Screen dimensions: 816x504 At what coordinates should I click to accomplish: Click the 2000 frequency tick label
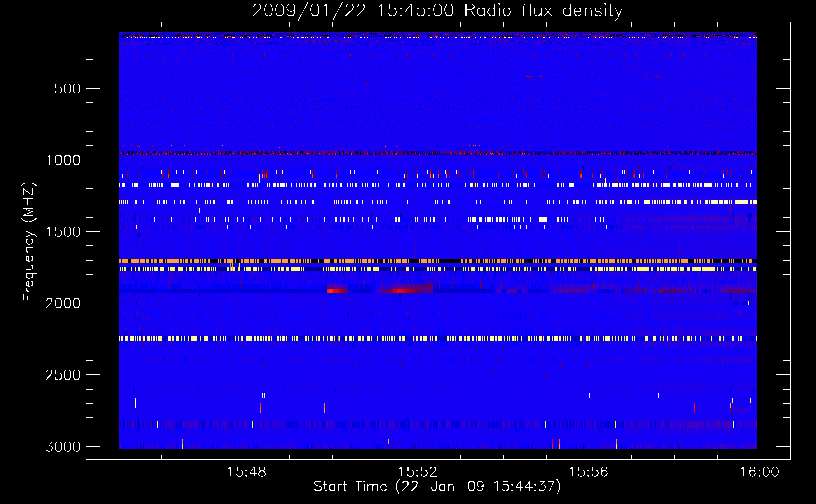click(63, 303)
